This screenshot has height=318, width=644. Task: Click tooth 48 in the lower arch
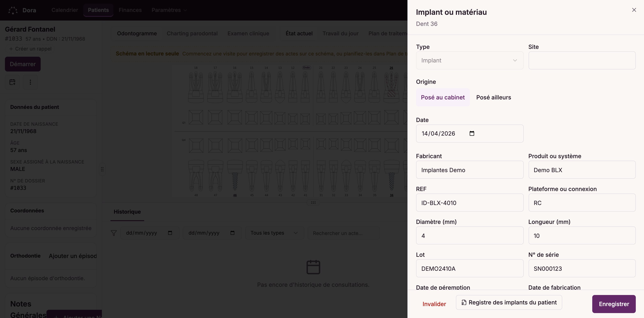click(x=196, y=176)
